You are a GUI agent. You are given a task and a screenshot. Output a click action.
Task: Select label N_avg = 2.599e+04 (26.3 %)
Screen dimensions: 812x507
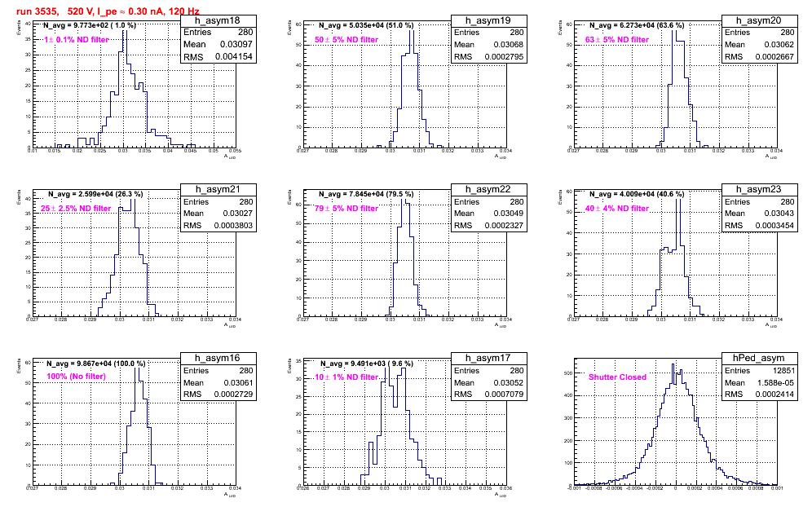[96, 194]
